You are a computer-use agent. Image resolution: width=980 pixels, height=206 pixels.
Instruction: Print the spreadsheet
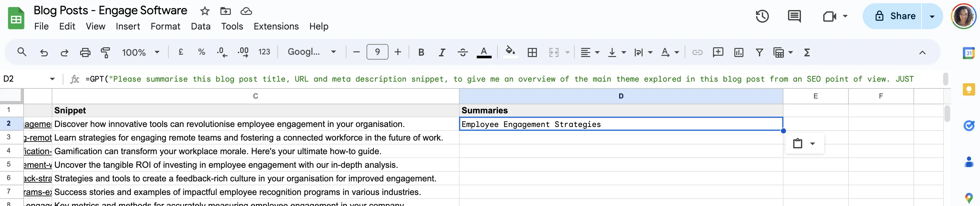click(x=85, y=52)
